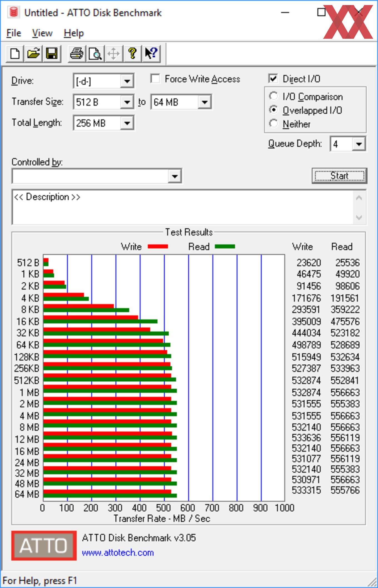Uncheck the Direct I/O checkbox
This screenshot has width=378, height=588.
point(273,79)
